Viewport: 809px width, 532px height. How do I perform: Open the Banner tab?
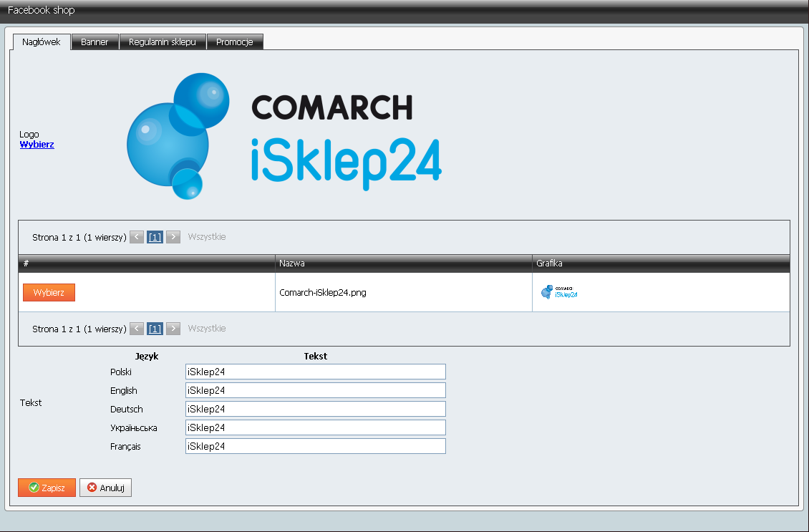95,42
